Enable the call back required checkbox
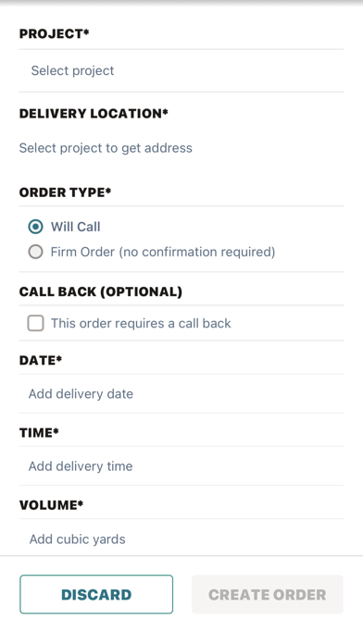363x644 pixels. 36,323
